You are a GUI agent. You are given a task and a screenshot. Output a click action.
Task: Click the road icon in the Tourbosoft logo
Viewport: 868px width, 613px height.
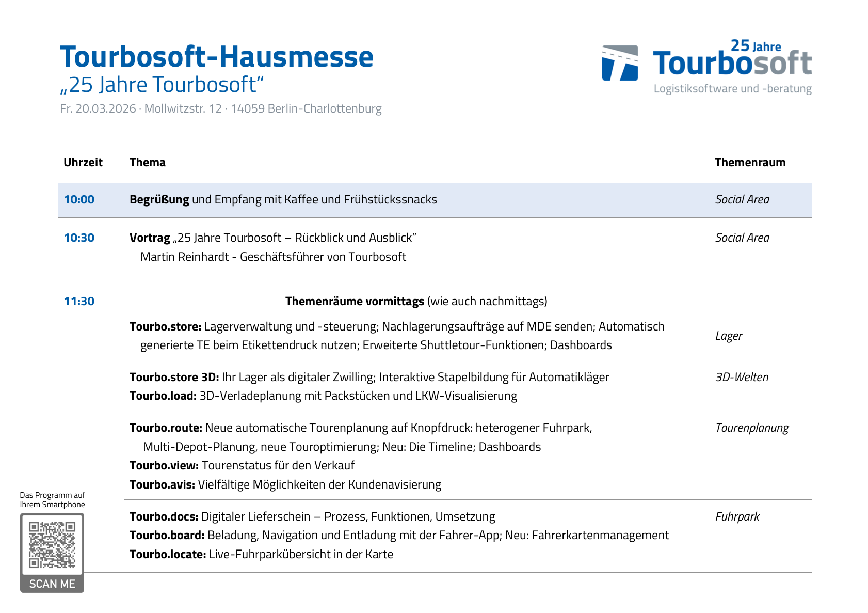pos(620,63)
